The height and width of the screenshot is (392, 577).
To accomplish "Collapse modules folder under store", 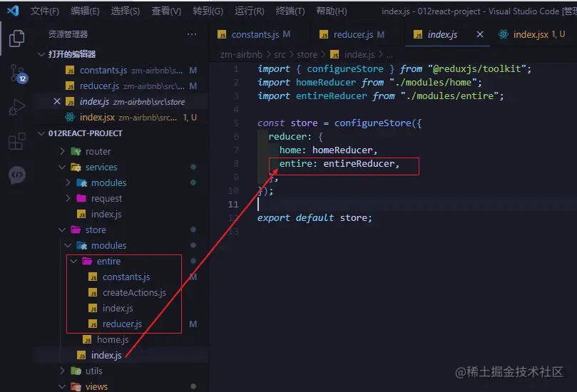I will tap(68, 245).
